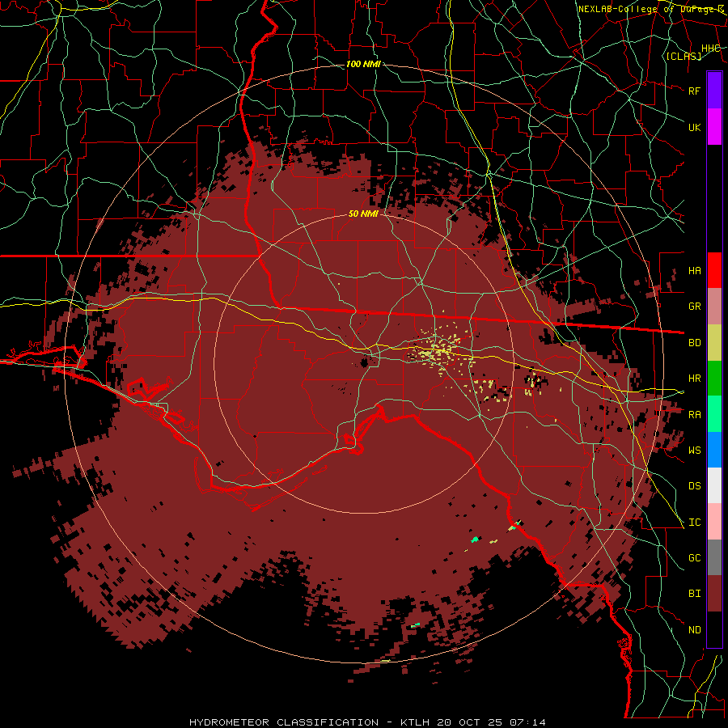
Task: Pick the RA light-green legend swatch
Action: tap(714, 414)
